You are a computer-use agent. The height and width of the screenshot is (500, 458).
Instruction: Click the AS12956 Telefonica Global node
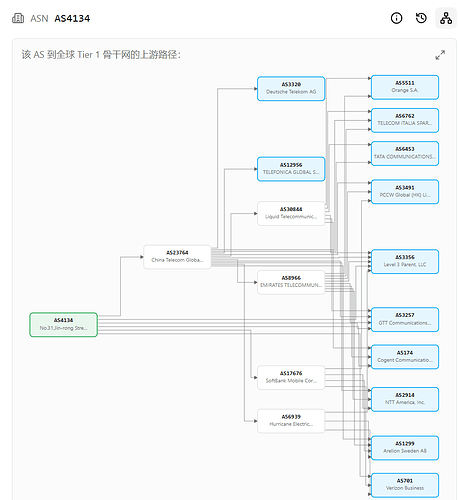click(291, 169)
